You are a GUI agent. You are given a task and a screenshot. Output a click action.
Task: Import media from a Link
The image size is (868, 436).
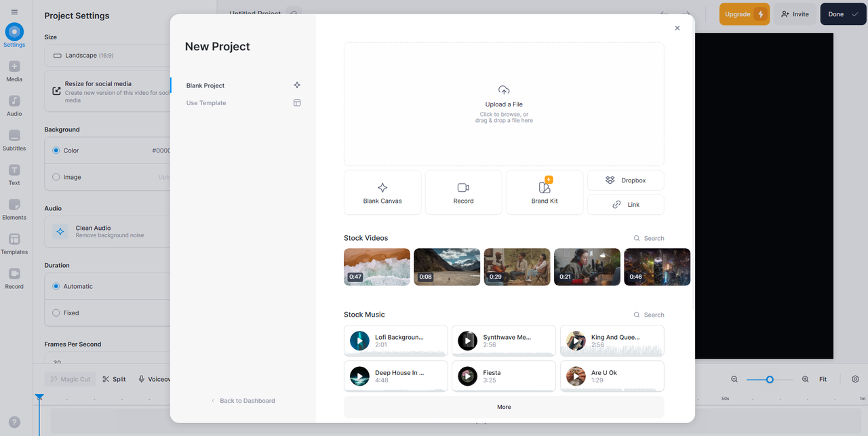point(626,204)
